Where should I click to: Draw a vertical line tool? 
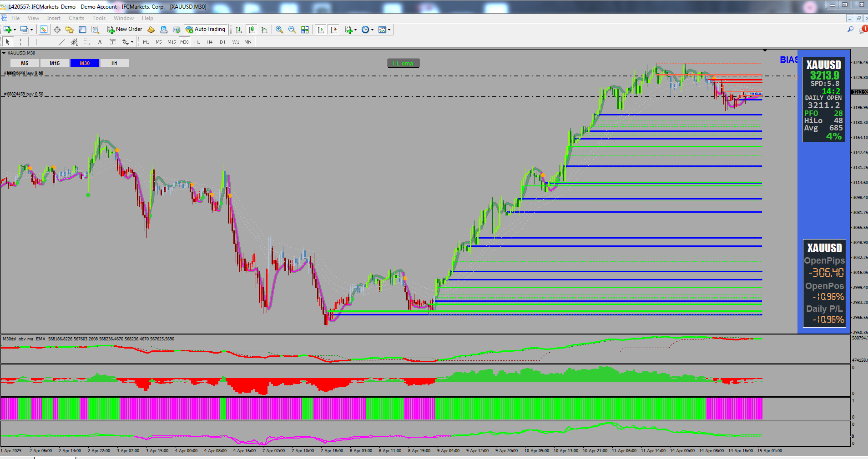(36, 42)
